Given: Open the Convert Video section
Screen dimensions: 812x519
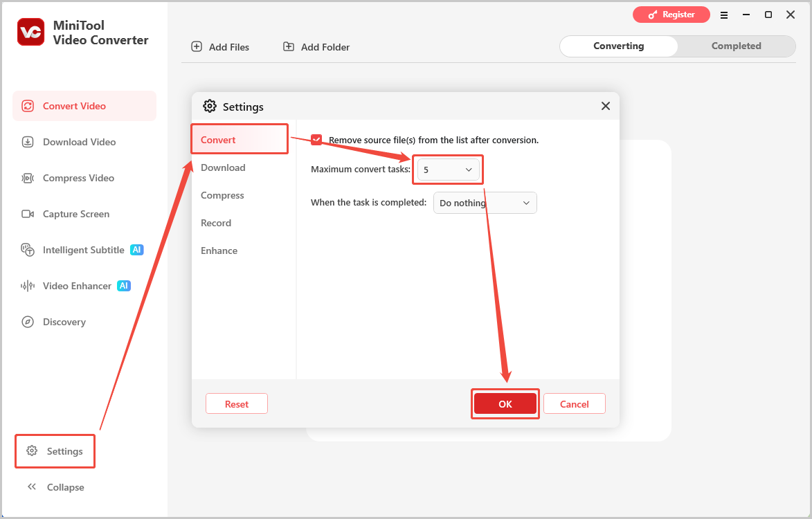Looking at the screenshot, I should (x=84, y=106).
